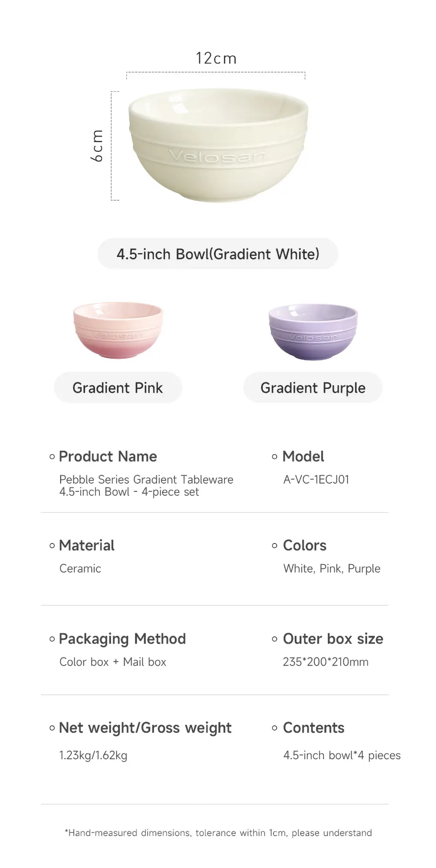Click the 12cm width dimension label
This screenshot has width=436, height=868.
(x=216, y=58)
